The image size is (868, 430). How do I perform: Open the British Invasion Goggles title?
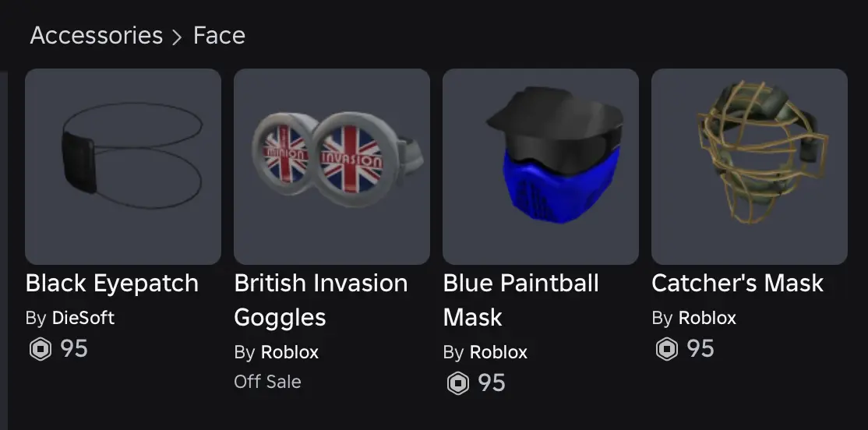point(321,300)
